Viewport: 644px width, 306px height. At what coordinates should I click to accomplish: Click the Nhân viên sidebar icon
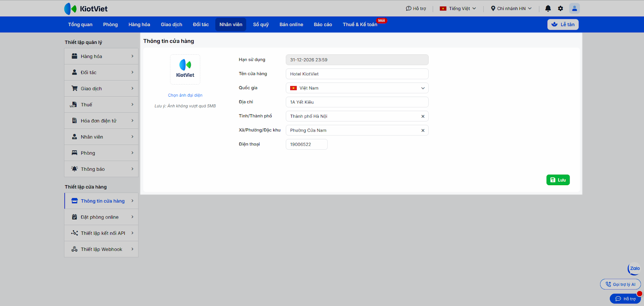click(x=74, y=137)
